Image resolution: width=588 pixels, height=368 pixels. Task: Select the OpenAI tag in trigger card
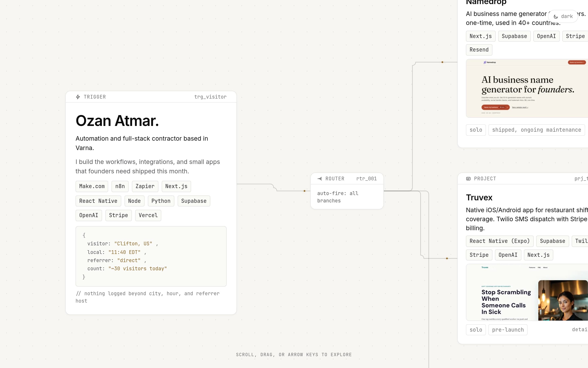click(x=89, y=215)
